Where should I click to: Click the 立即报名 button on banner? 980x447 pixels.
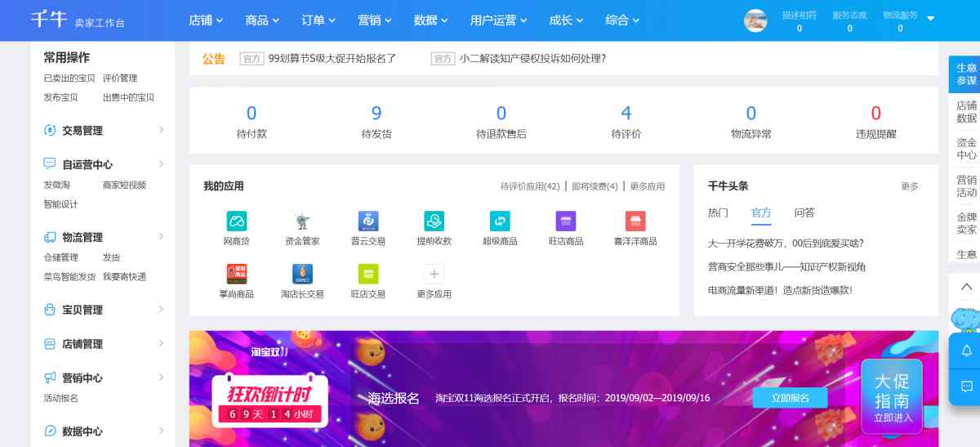(790, 398)
